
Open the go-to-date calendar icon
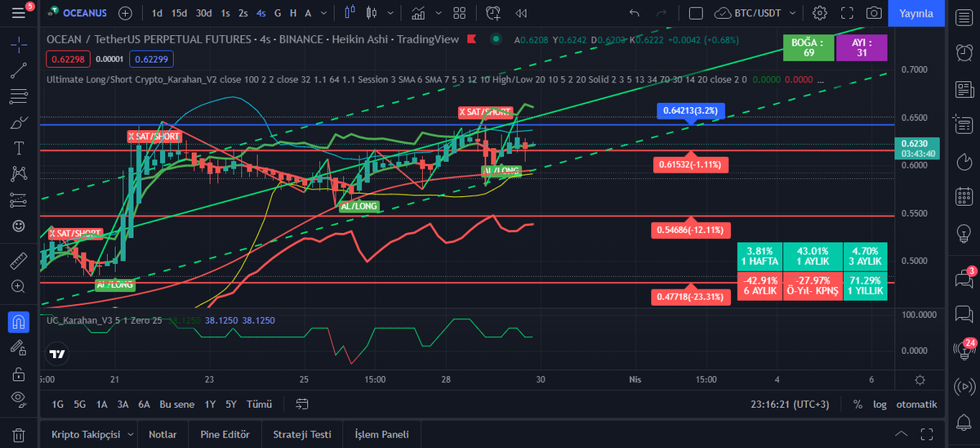pos(302,404)
